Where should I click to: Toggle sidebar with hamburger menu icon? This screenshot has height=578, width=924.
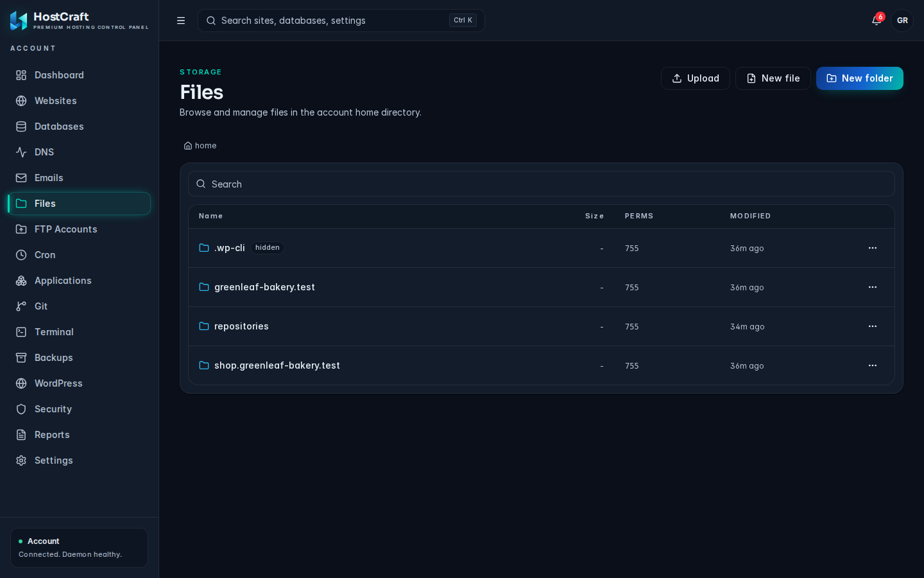pos(181,21)
